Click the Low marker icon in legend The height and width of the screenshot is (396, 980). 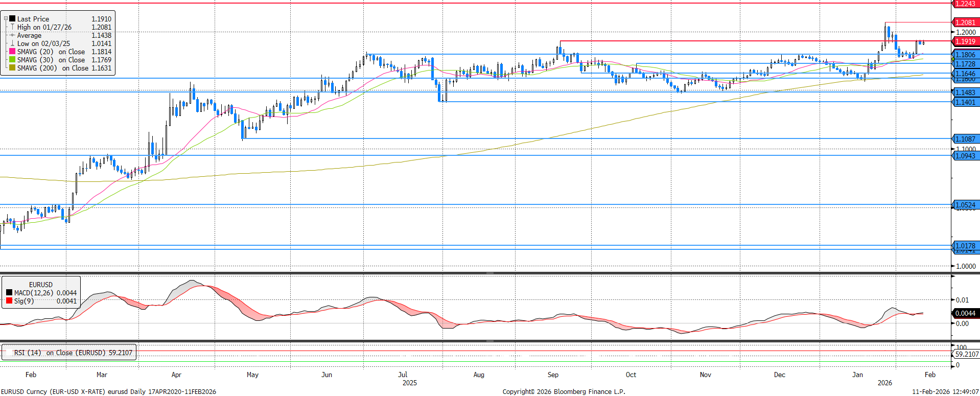pyautogui.click(x=12, y=43)
